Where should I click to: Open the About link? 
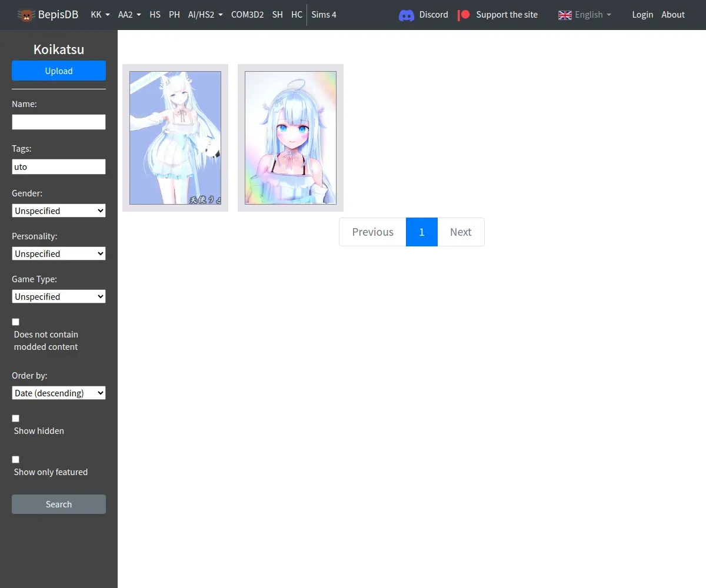click(673, 15)
